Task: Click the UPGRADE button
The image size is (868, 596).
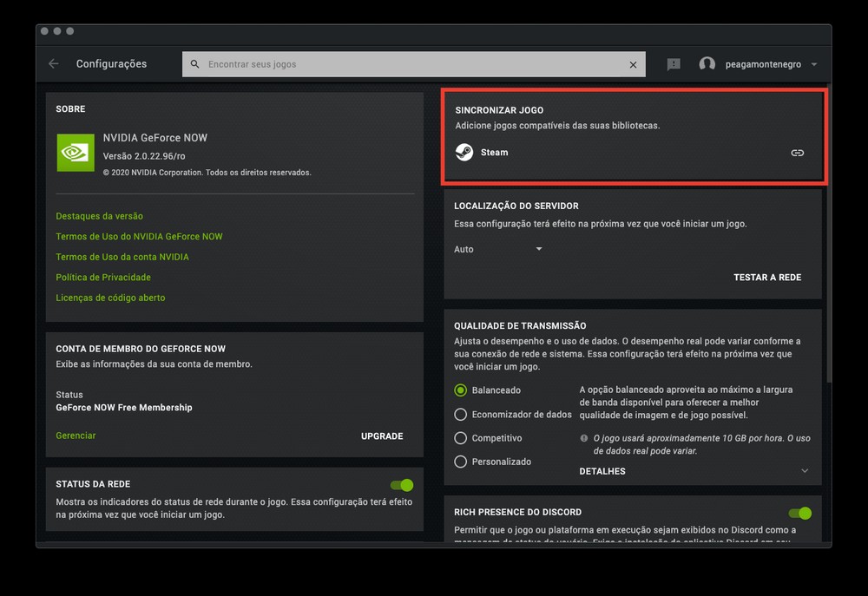Action: click(382, 436)
